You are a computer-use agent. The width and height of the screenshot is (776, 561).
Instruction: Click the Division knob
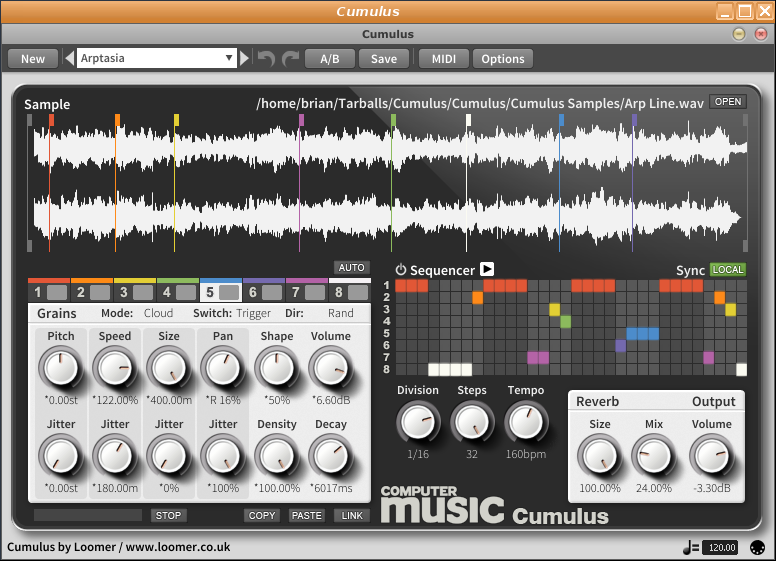click(x=418, y=422)
